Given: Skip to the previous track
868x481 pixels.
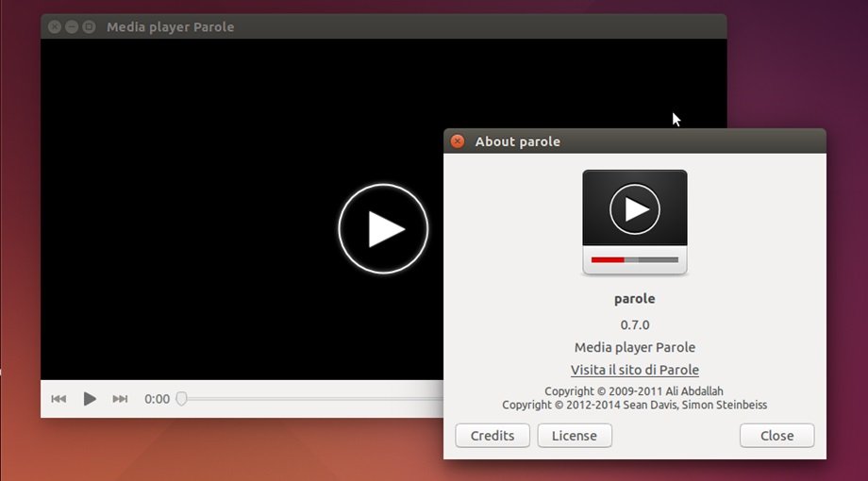Looking at the screenshot, I should point(58,399).
